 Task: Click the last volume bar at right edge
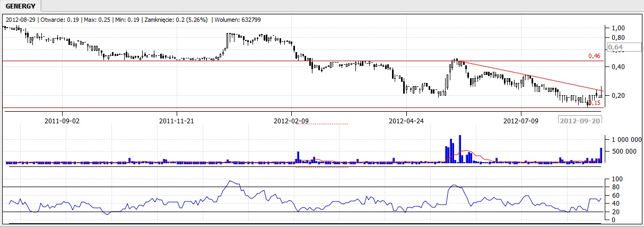(601, 156)
